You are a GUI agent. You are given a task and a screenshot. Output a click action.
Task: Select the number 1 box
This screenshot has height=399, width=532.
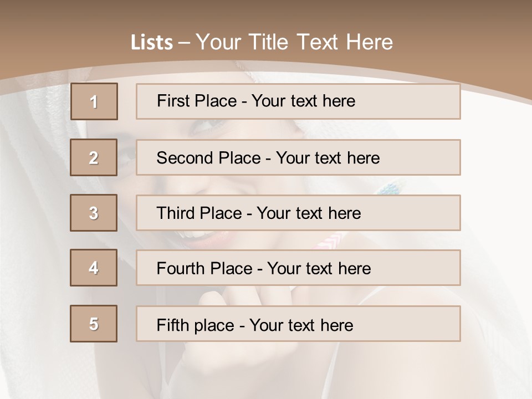[x=94, y=101]
